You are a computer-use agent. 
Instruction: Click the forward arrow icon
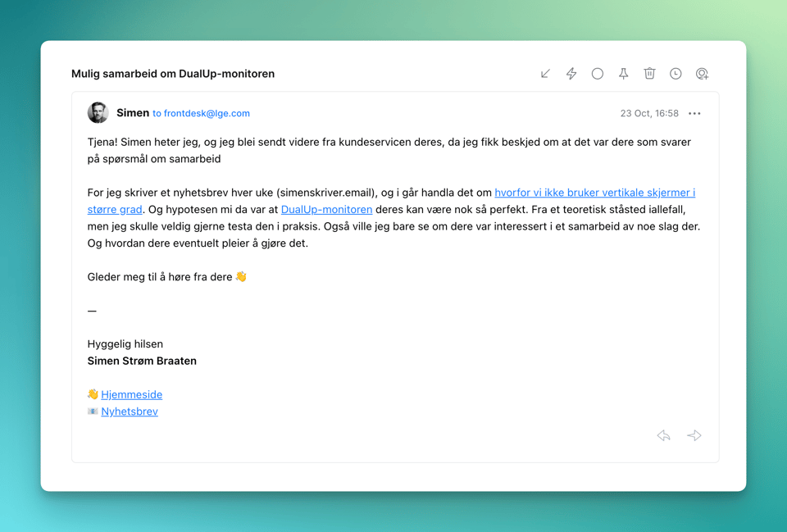(694, 435)
